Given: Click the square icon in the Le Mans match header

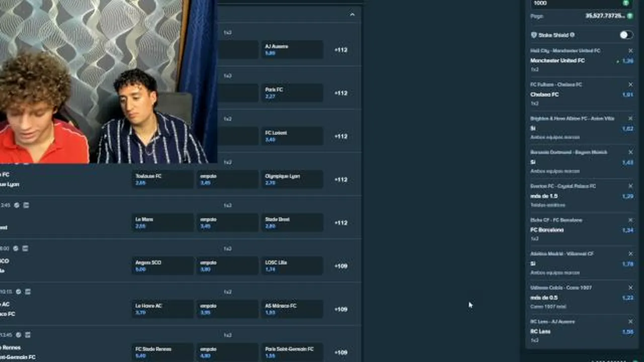Looking at the screenshot, I should [x=26, y=205].
